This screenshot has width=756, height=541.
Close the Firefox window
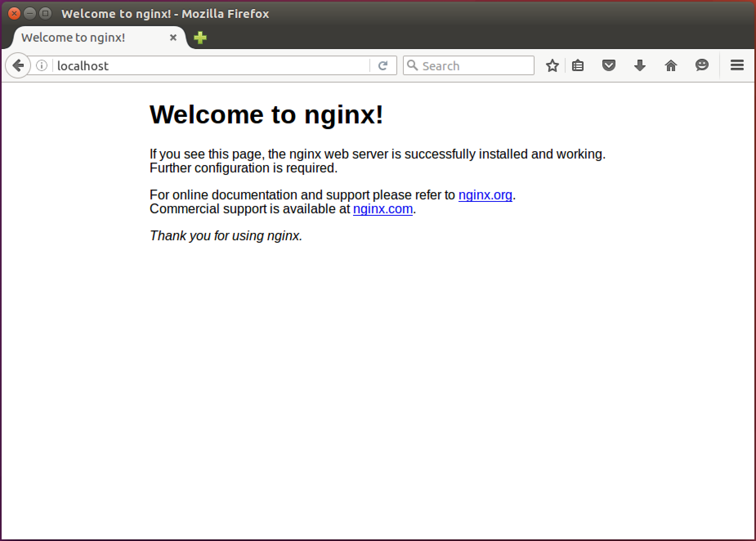tap(14, 13)
